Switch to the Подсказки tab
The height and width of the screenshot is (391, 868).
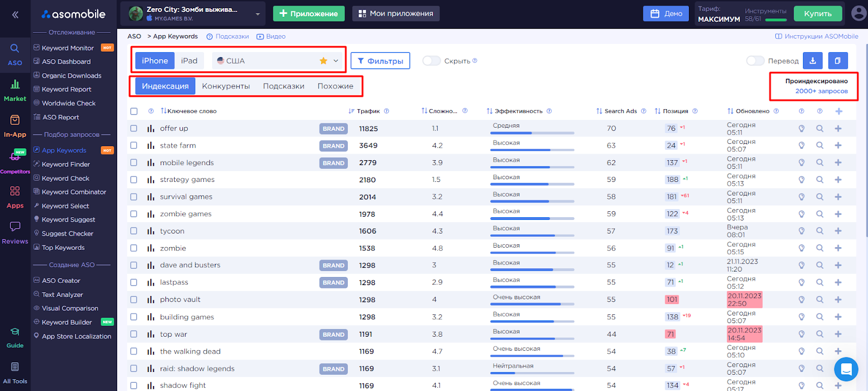point(284,86)
